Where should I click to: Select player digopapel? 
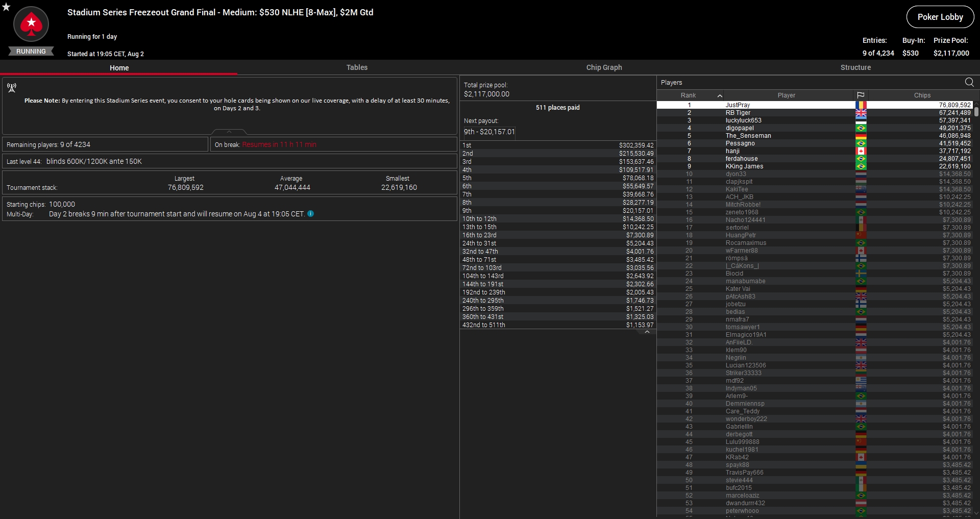815,128
